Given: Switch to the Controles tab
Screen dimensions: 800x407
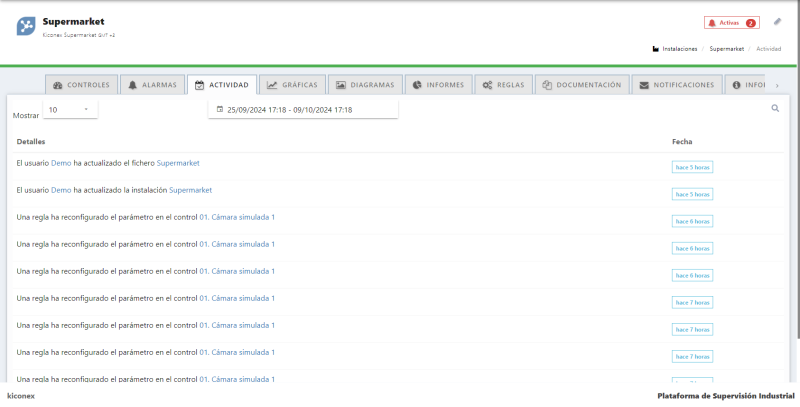Looking at the screenshot, I should tap(82, 85).
